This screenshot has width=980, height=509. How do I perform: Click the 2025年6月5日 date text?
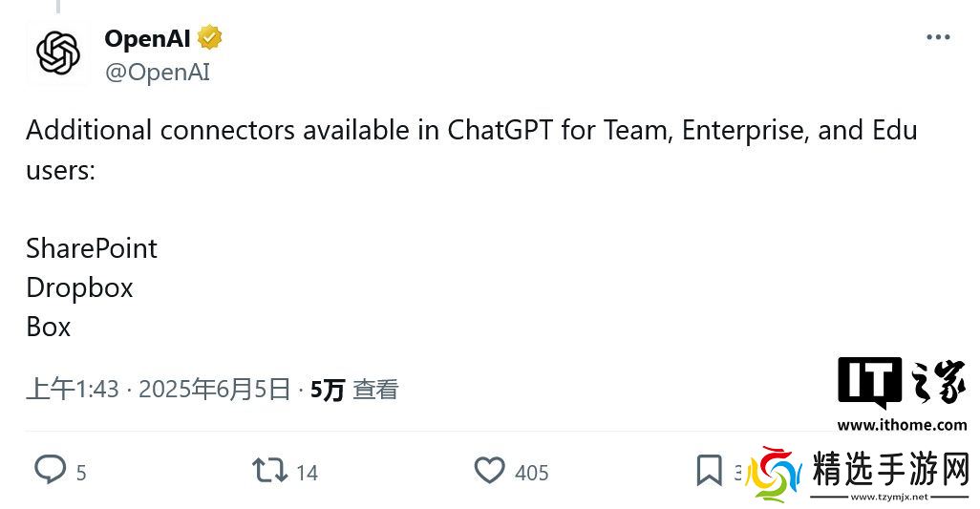(x=214, y=390)
